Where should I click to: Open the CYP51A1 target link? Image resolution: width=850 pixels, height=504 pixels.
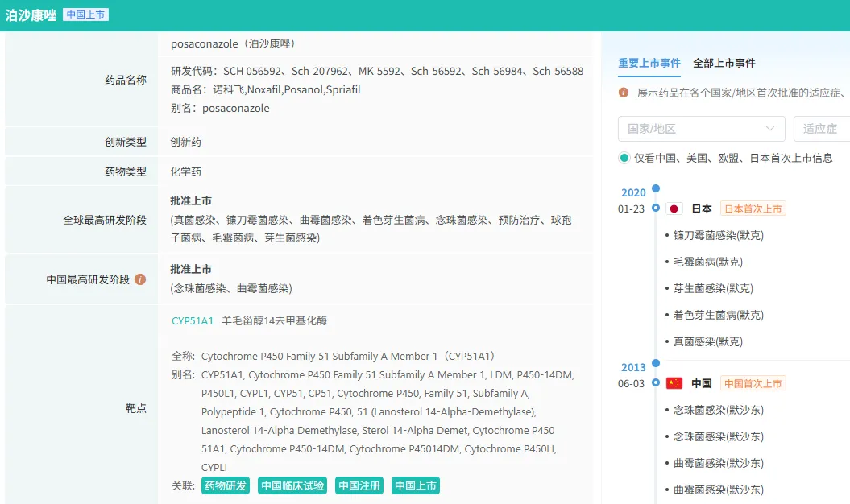point(193,320)
